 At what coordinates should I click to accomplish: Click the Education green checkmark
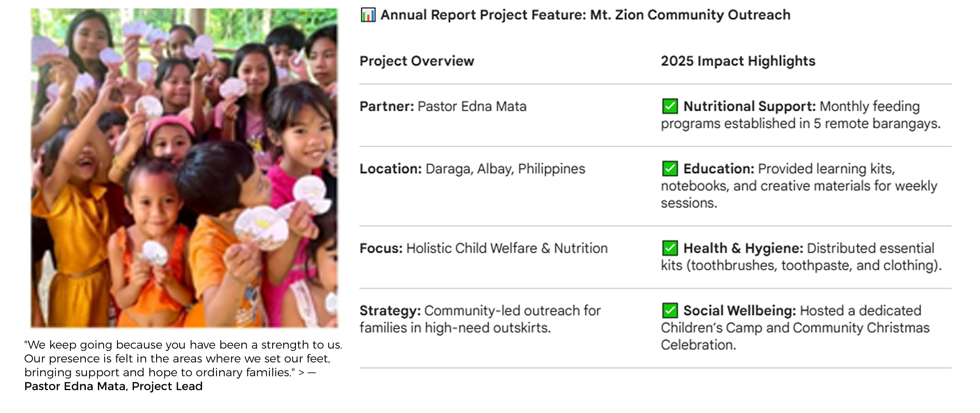pos(670,169)
